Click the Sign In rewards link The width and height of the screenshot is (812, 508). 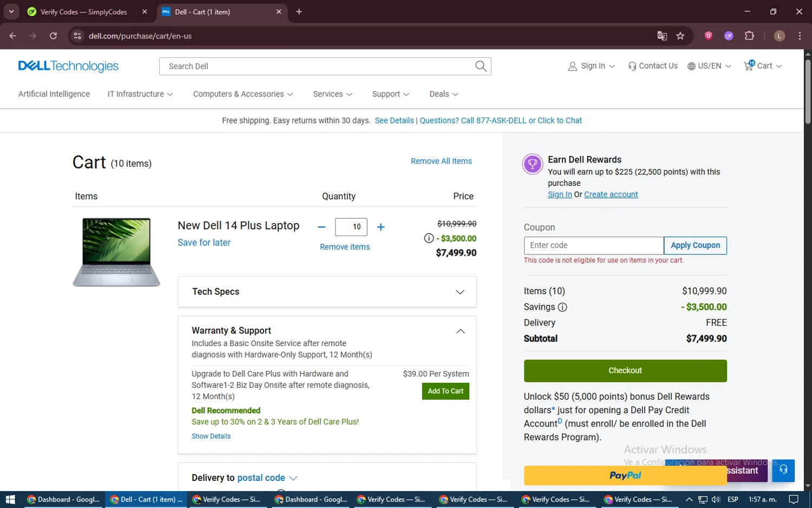click(x=560, y=194)
